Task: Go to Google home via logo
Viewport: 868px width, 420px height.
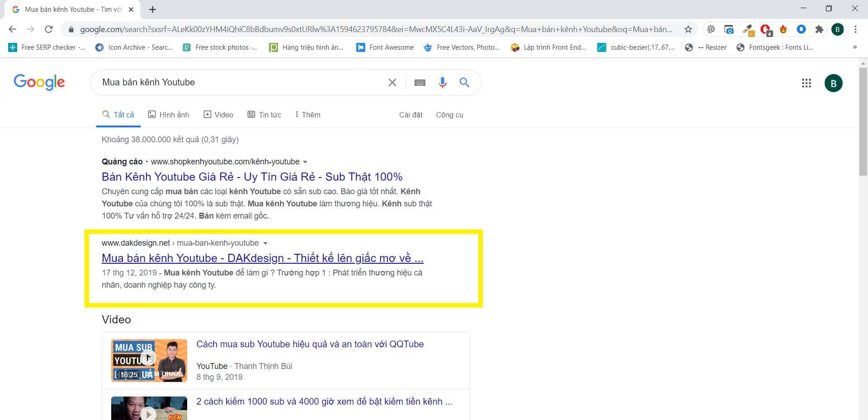Action: (x=39, y=82)
